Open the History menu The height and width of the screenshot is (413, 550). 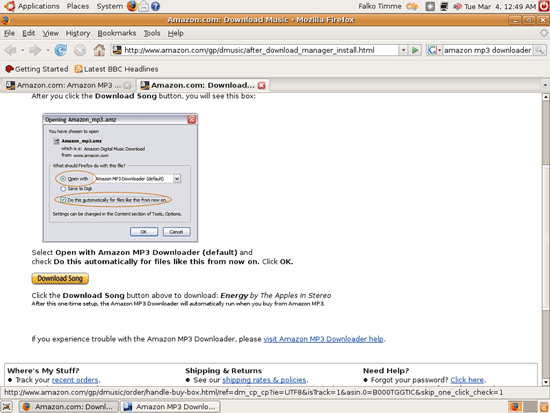pos(78,33)
